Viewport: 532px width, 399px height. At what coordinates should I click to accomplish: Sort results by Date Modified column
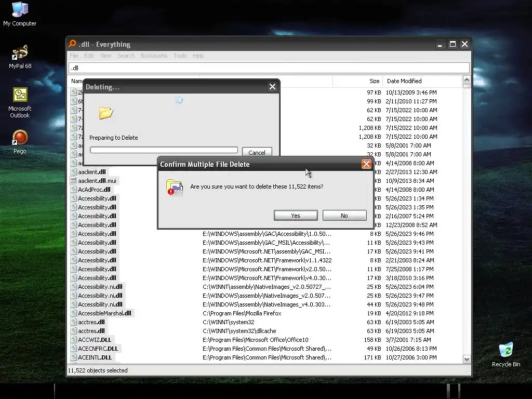tap(422, 81)
